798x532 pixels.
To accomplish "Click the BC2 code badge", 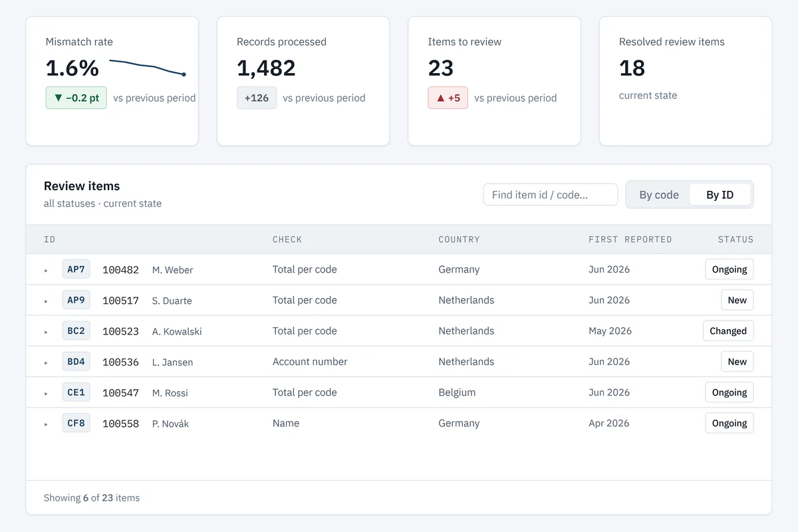I will 76,331.
